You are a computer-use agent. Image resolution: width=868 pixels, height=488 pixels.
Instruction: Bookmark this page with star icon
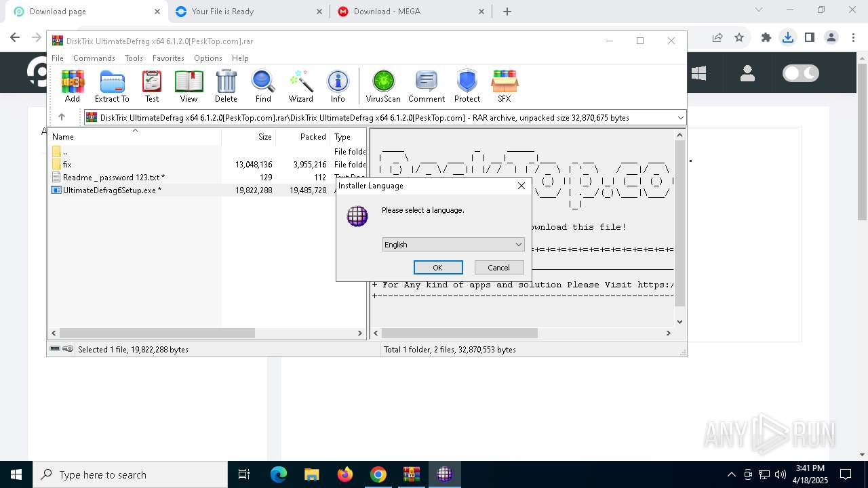[x=739, y=38]
